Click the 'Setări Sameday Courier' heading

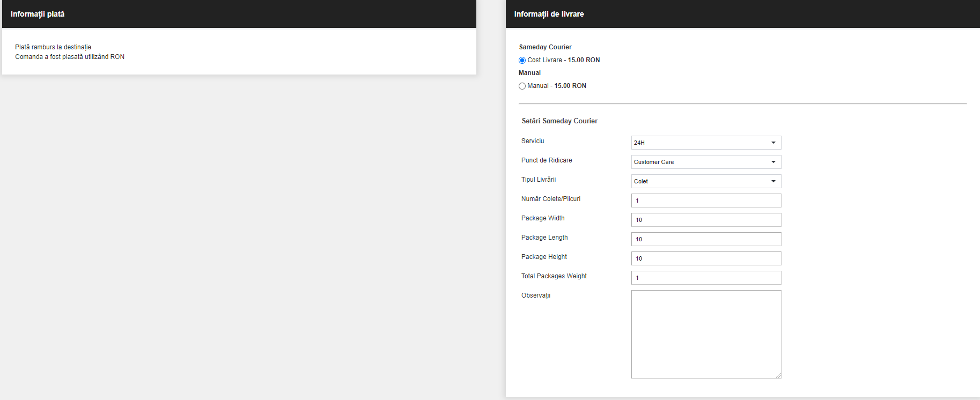[x=559, y=121]
